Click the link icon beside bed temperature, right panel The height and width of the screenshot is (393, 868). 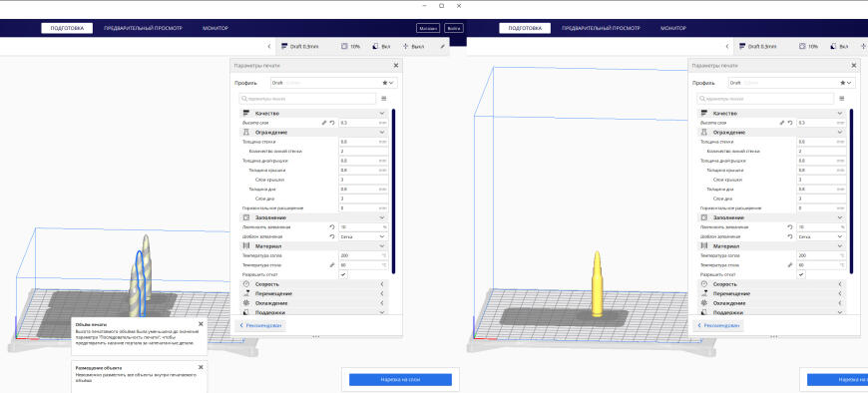pos(790,265)
